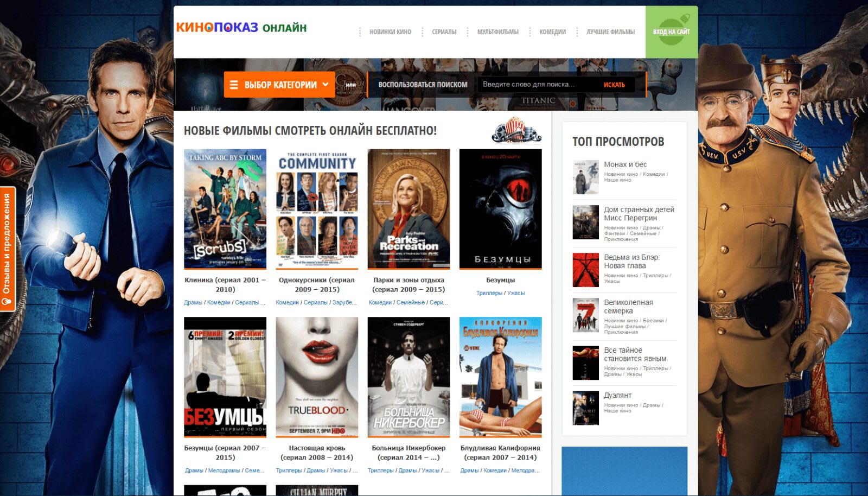868x496 pixels.
Task: Expand the Выбор категории dropdown chevron
Action: click(x=325, y=85)
